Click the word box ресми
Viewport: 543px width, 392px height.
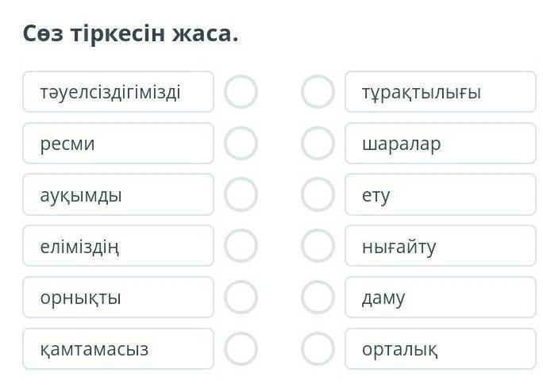pos(118,144)
